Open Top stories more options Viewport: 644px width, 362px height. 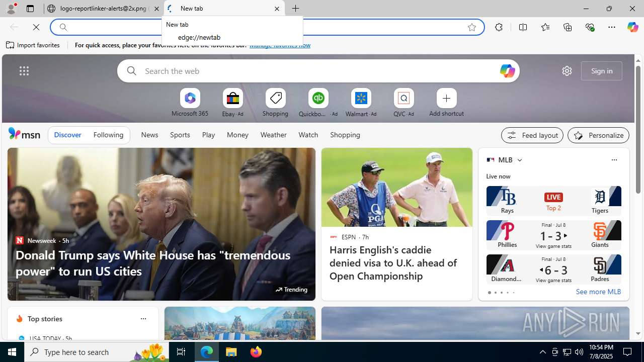click(143, 319)
